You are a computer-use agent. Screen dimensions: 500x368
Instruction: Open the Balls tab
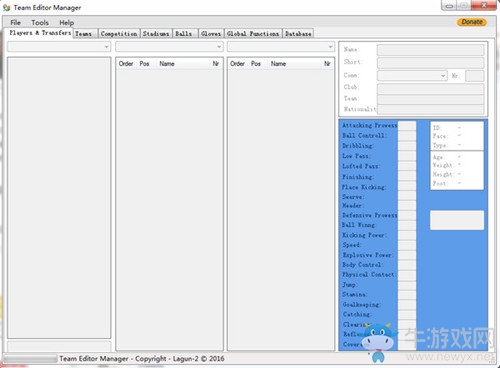[x=184, y=34]
